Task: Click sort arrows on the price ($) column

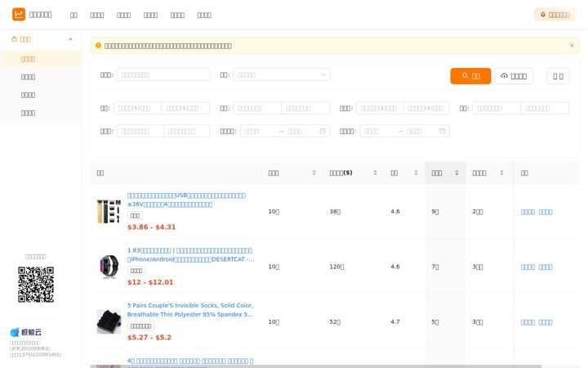Action: pyautogui.click(x=375, y=173)
